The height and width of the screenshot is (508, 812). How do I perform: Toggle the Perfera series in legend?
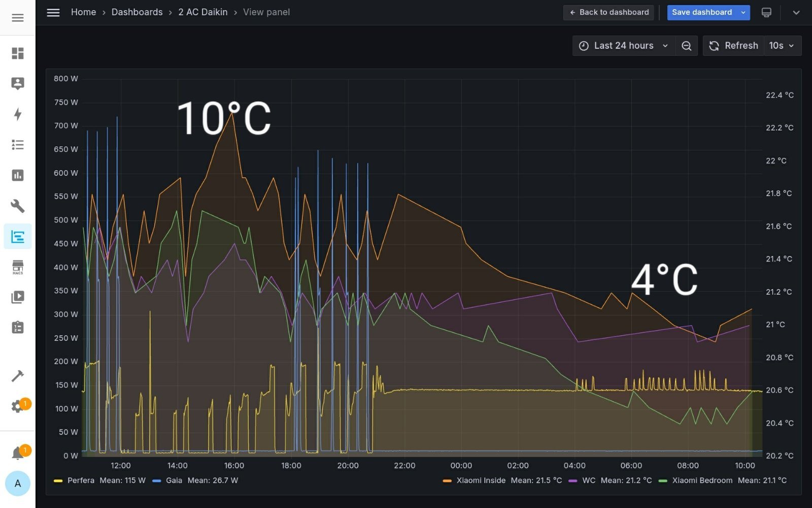tap(81, 480)
